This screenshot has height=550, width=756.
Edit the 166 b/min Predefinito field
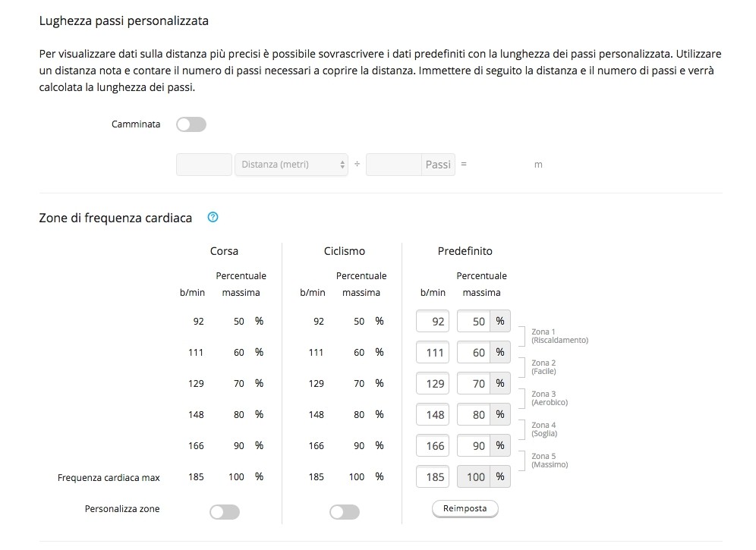click(433, 445)
